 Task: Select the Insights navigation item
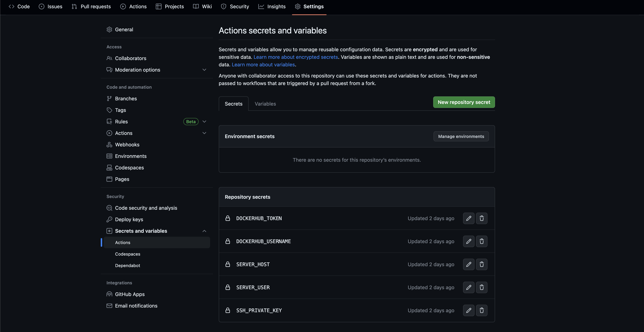coord(276,6)
